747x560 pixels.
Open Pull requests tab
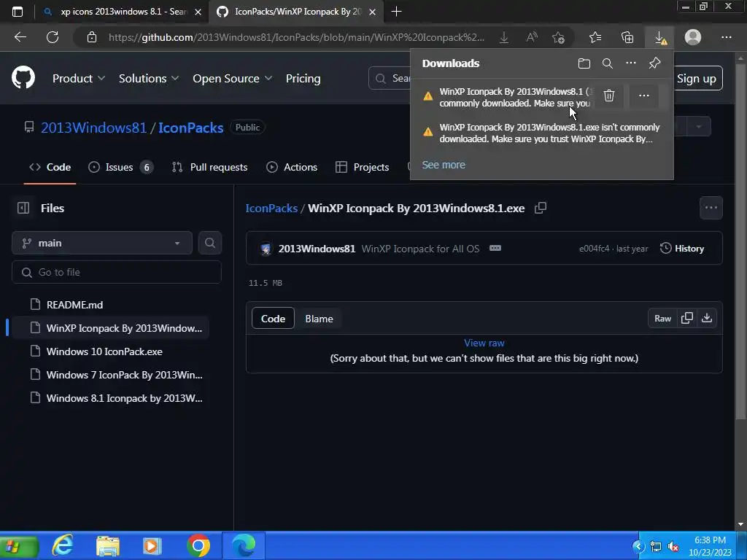tap(209, 167)
